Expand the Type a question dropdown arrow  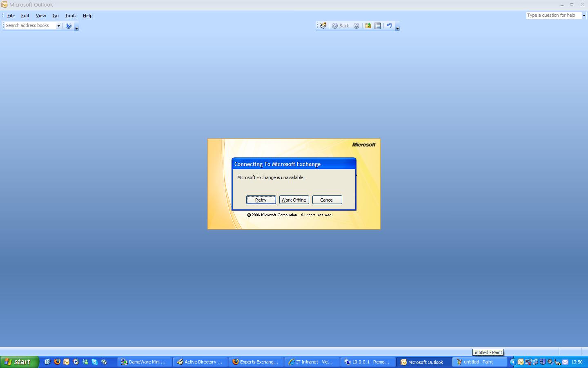pos(584,16)
